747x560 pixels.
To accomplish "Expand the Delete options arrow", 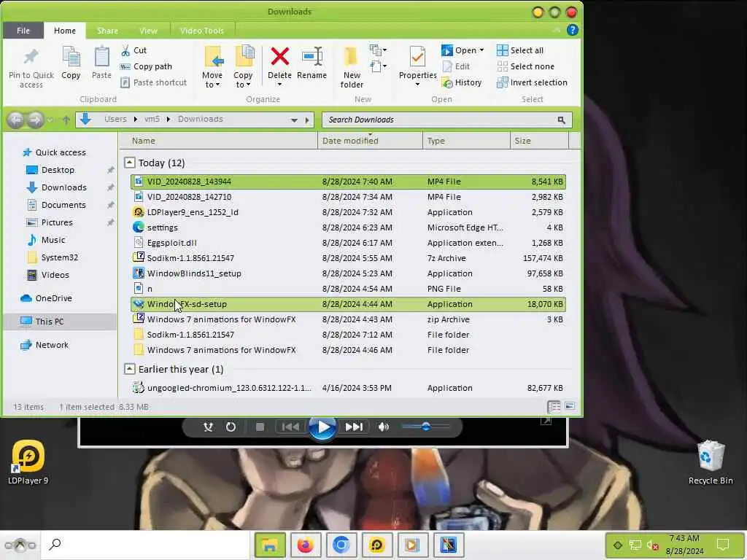I will 279,85.
